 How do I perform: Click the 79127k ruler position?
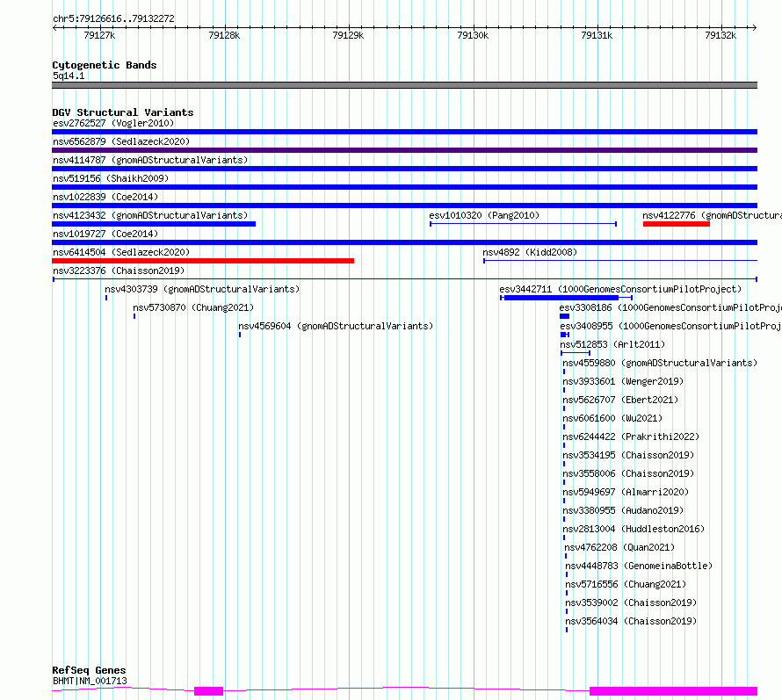coord(100,35)
